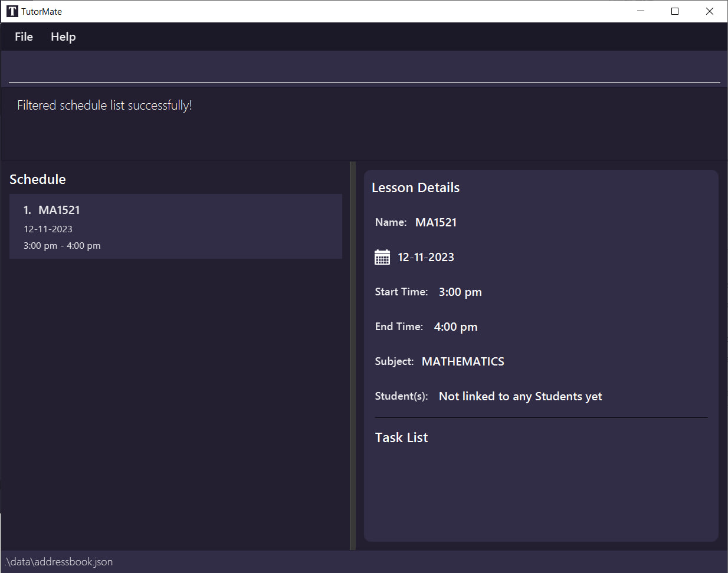Click the addressbook.json path in status bar

point(58,562)
